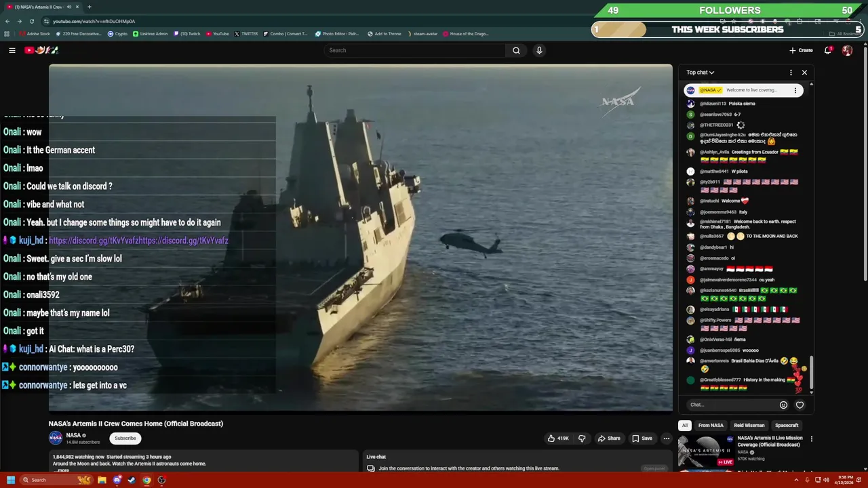Go back in the browser

(x=7, y=21)
